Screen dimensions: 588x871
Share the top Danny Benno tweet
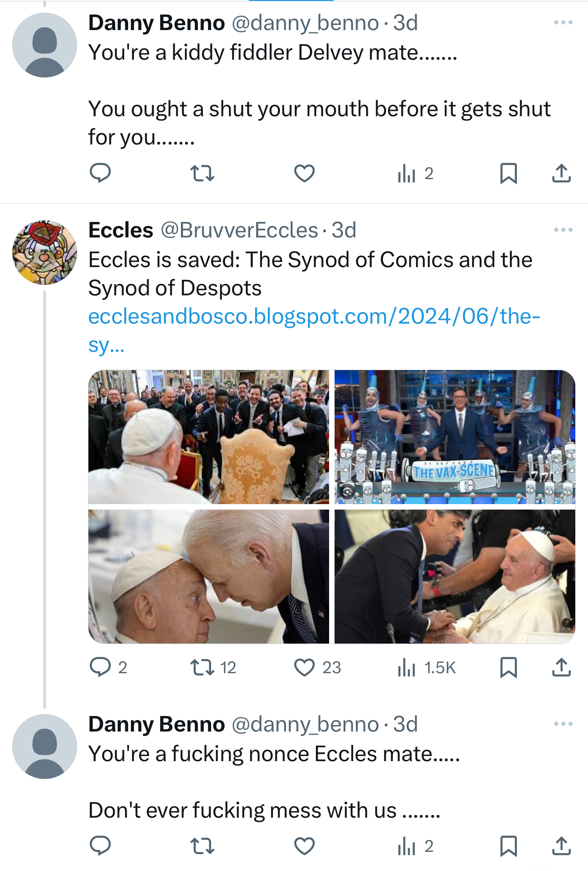561,173
